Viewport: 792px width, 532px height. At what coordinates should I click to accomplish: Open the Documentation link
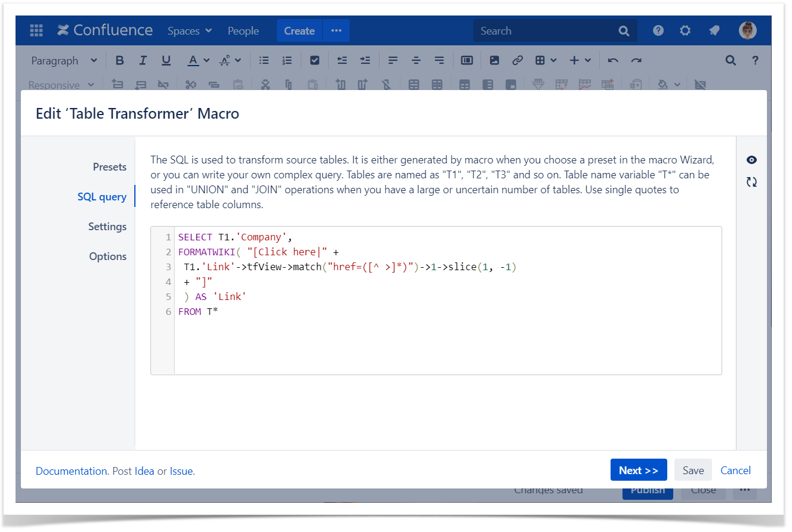(72, 471)
